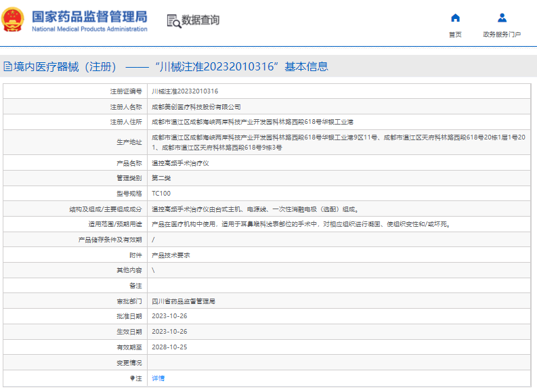This screenshot has width=537, height=392.
Task: Open the 数据查询 search icon
Action: click(173, 21)
